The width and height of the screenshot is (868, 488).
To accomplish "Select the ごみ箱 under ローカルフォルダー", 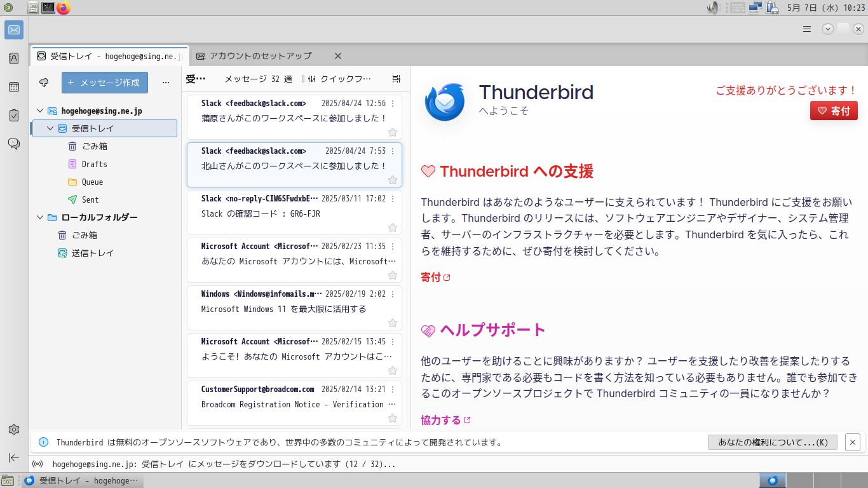I will pyautogui.click(x=84, y=235).
